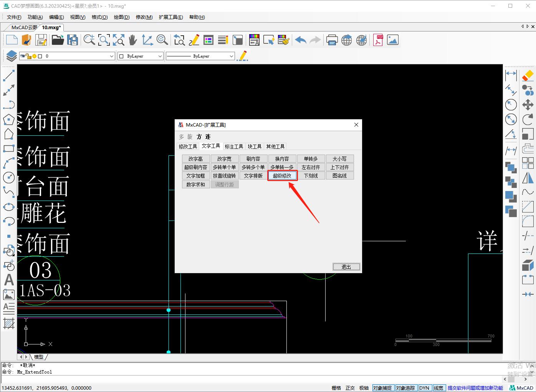Disable 对象捕捉 object snap
Viewport: 536px width, 392px height.
382,388
